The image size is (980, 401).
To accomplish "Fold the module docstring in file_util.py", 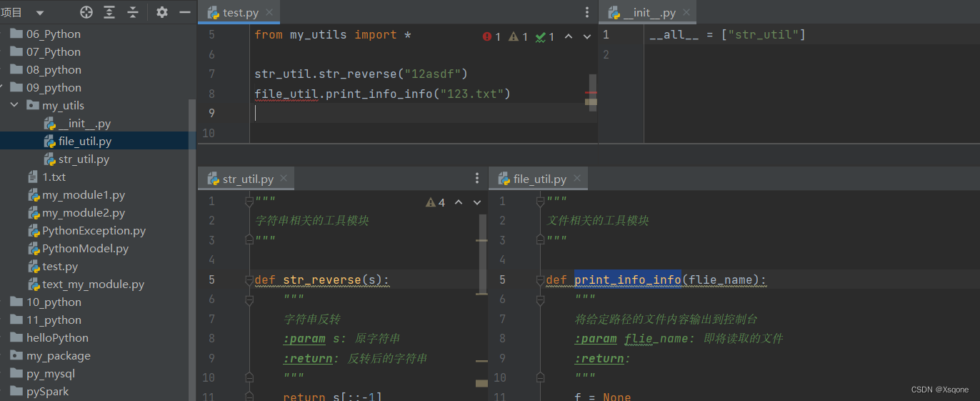I will click(541, 202).
